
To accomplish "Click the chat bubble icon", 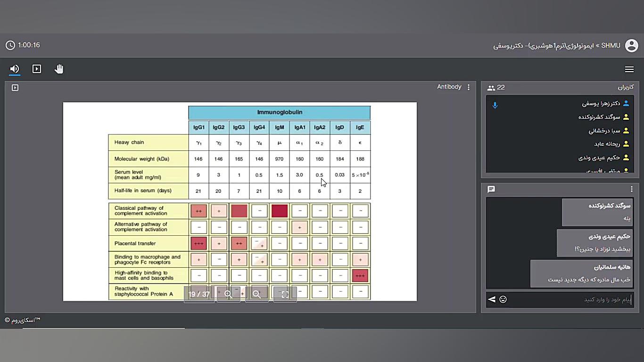I will click(491, 189).
